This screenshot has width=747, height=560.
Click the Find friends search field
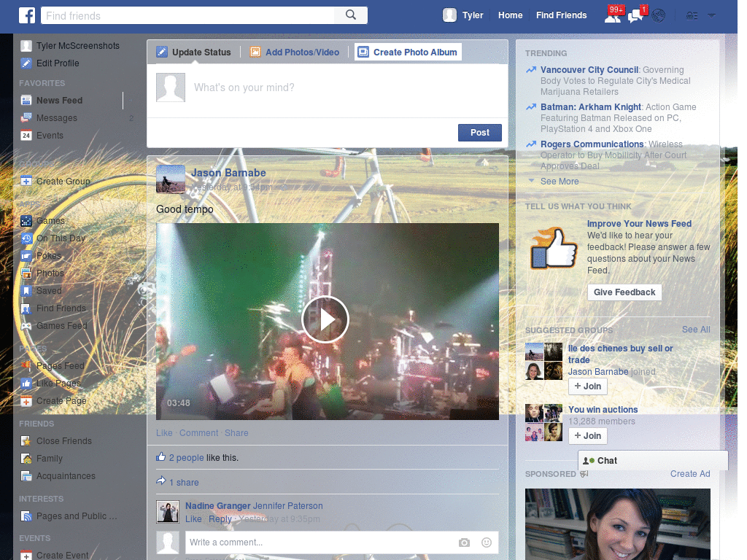(x=187, y=15)
